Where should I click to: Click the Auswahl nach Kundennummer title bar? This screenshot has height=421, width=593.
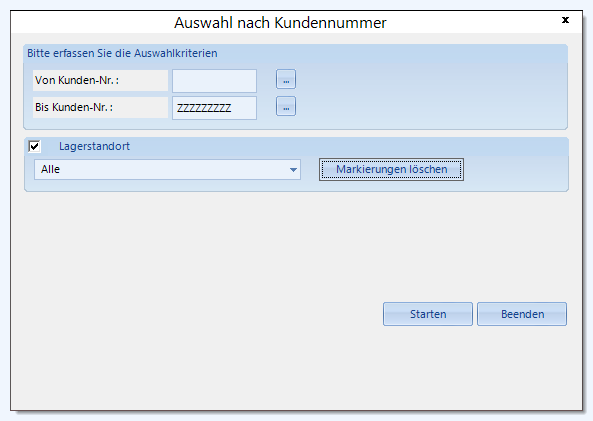click(280, 23)
